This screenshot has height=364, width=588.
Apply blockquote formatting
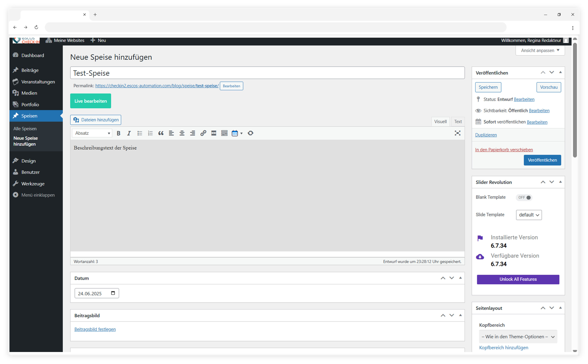click(x=161, y=133)
